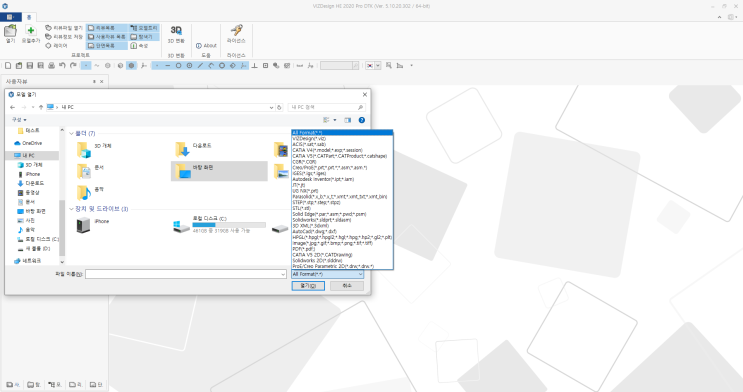Click the Add Model green plus icon

point(31,31)
